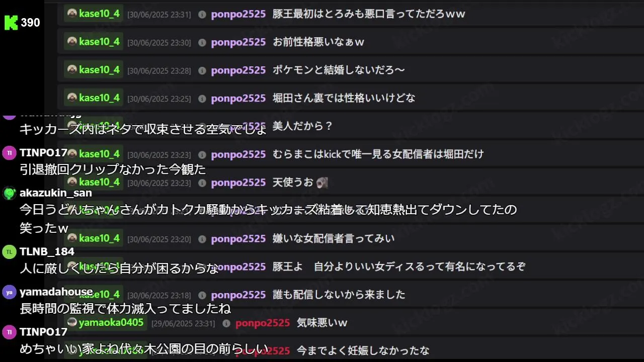The height and width of the screenshot is (362, 644).
Task: Click the TINPO17 username above 引退撤回クリップ
Action: 43,152
